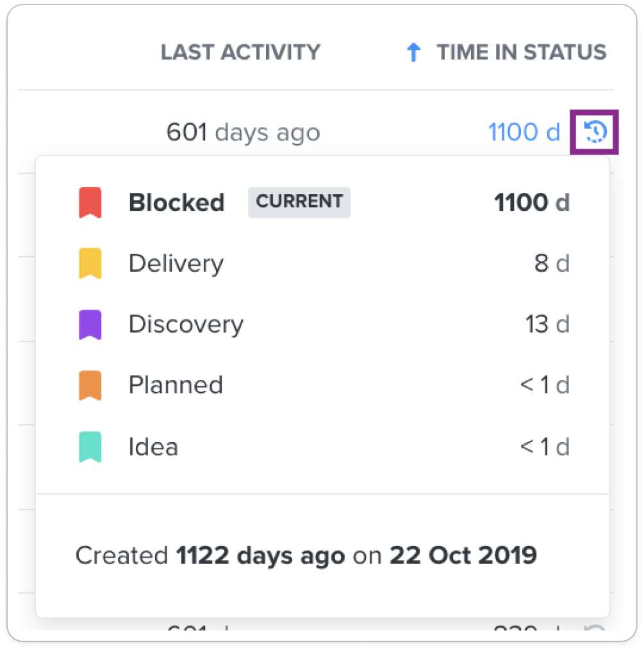Click the blue sort arrow icon

click(x=413, y=53)
